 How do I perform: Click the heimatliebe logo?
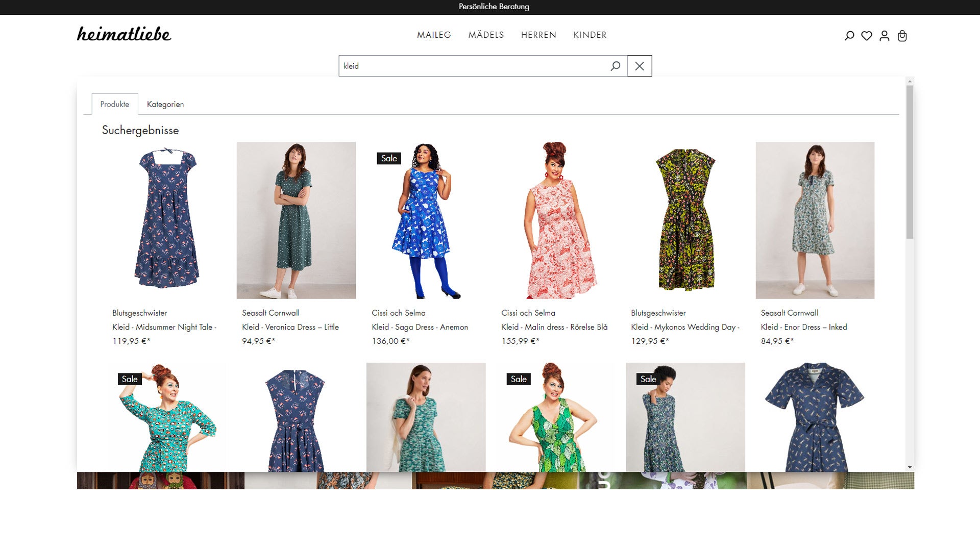124,34
